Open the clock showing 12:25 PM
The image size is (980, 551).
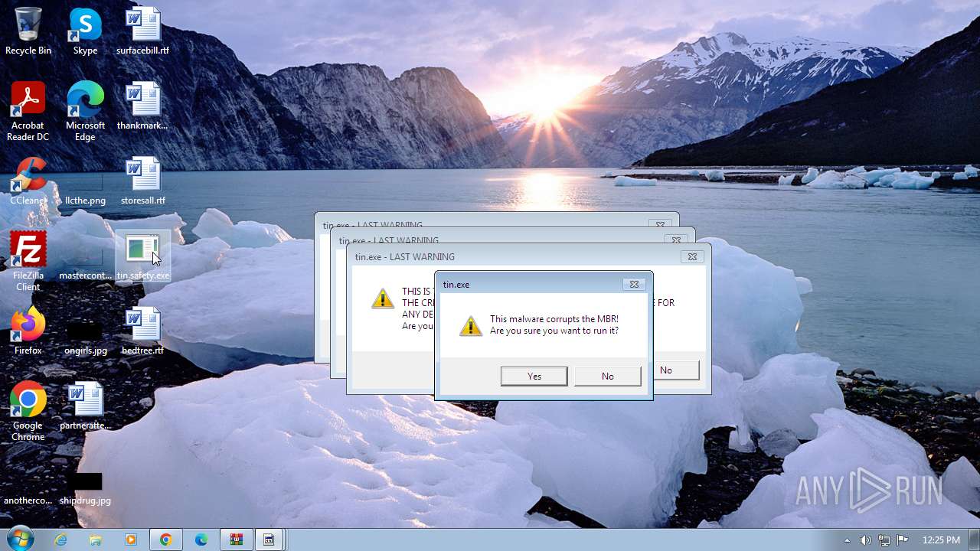(941, 540)
